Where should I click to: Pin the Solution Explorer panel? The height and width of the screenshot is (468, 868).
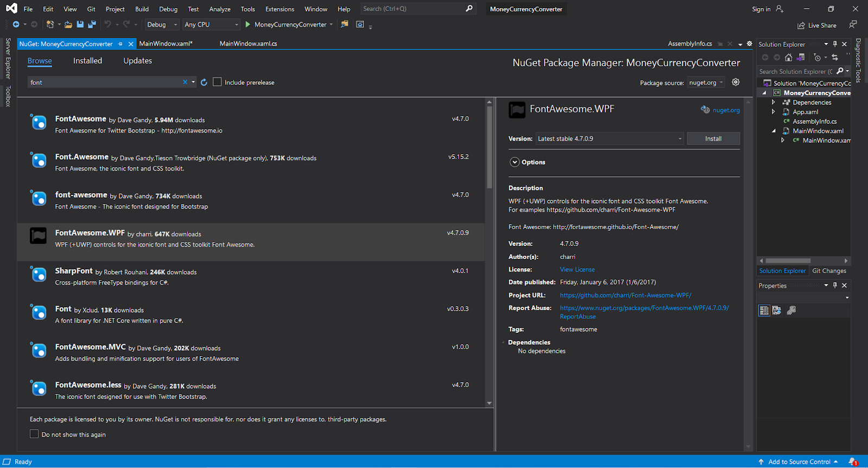coord(835,44)
